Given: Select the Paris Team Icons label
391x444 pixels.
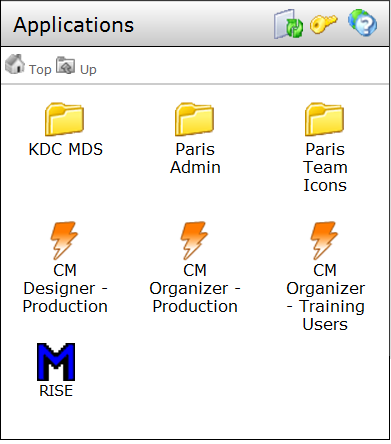Looking at the screenshot, I should pyautogui.click(x=325, y=167).
